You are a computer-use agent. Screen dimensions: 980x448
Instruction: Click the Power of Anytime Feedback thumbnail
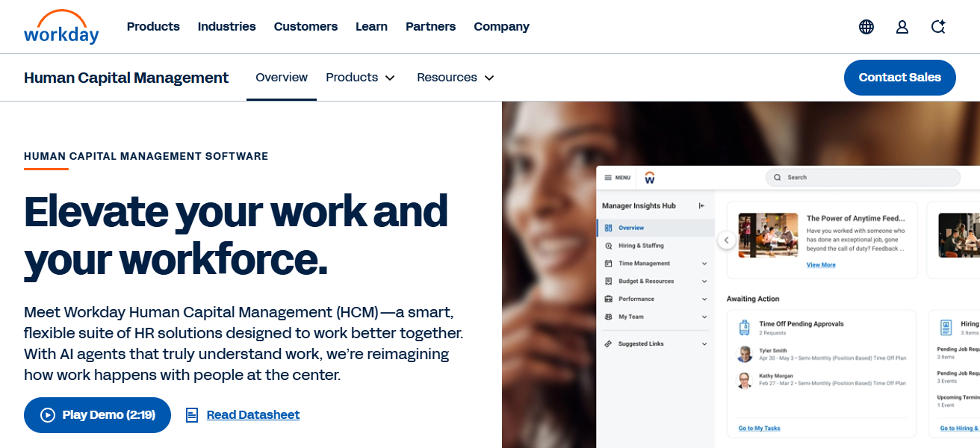point(769,235)
